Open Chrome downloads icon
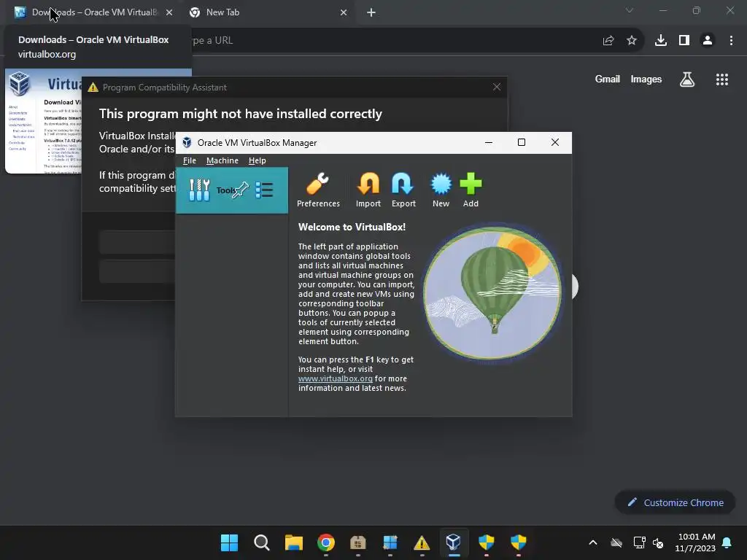 (661, 41)
